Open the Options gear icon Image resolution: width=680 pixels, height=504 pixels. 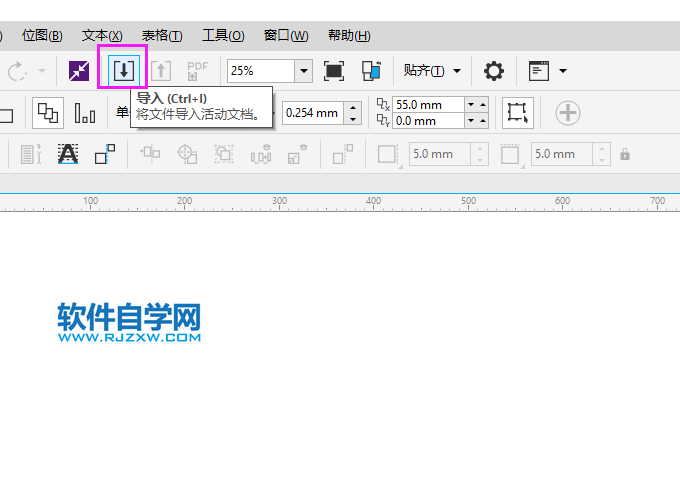click(494, 71)
